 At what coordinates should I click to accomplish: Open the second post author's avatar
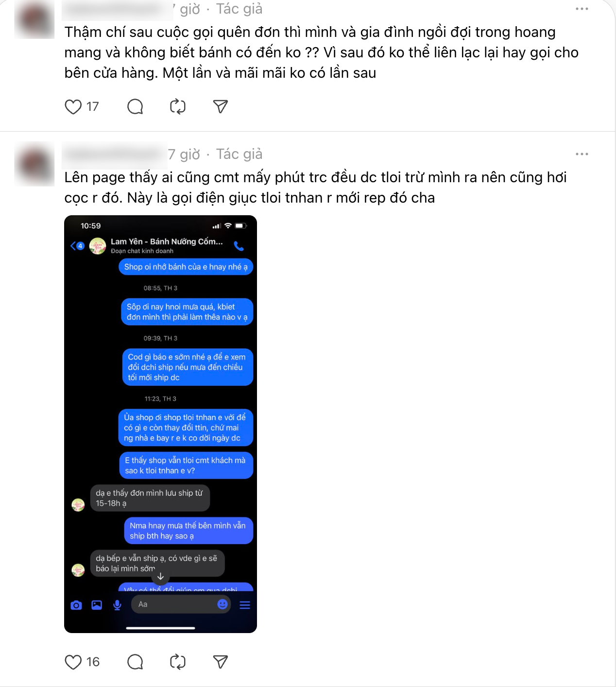tap(34, 164)
